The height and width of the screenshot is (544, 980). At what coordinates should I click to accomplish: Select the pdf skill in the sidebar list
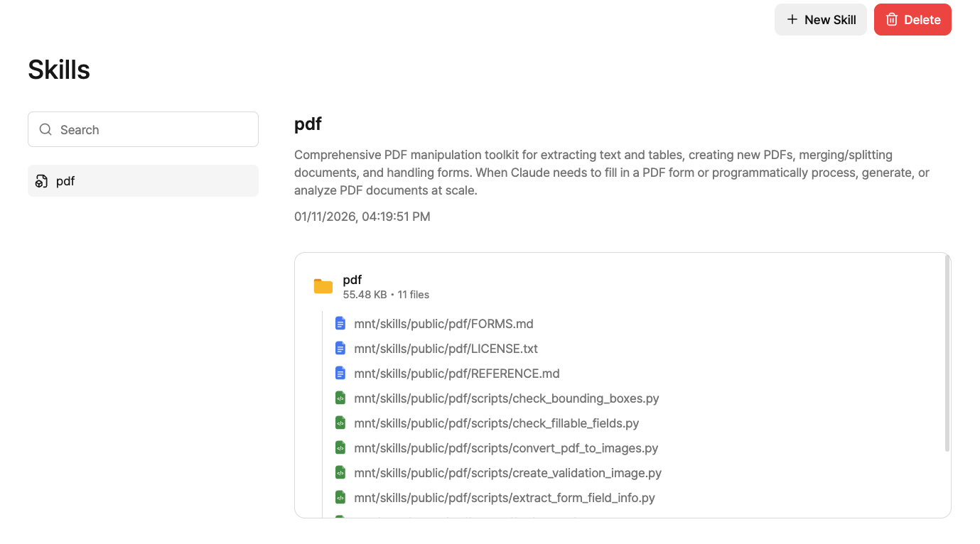143,181
